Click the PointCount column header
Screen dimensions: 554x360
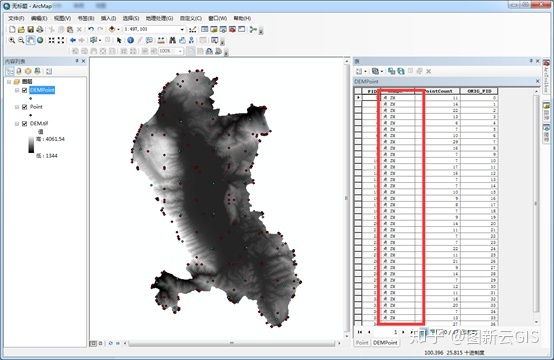click(x=438, y=91)
